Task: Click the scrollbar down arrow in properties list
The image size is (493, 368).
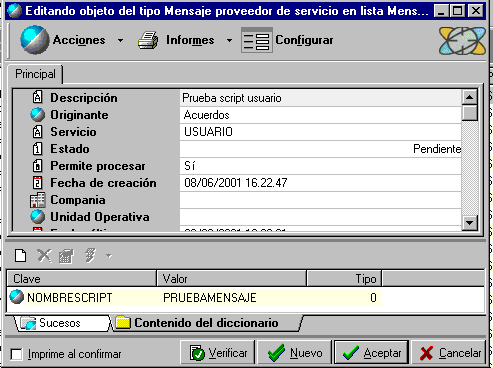Action: coord(470,223)
